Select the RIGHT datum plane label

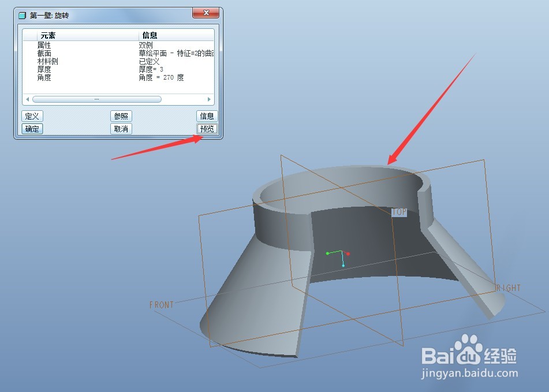pyautogui.click(x=509, y=288)
